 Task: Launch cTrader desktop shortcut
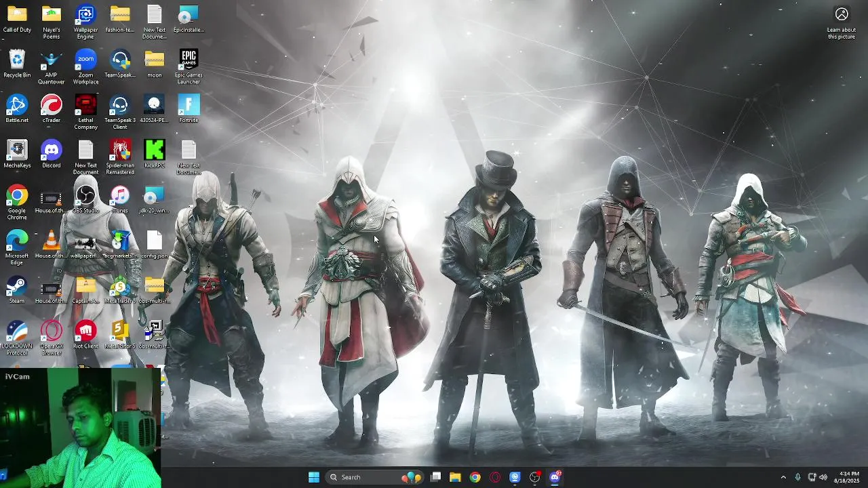52,109
